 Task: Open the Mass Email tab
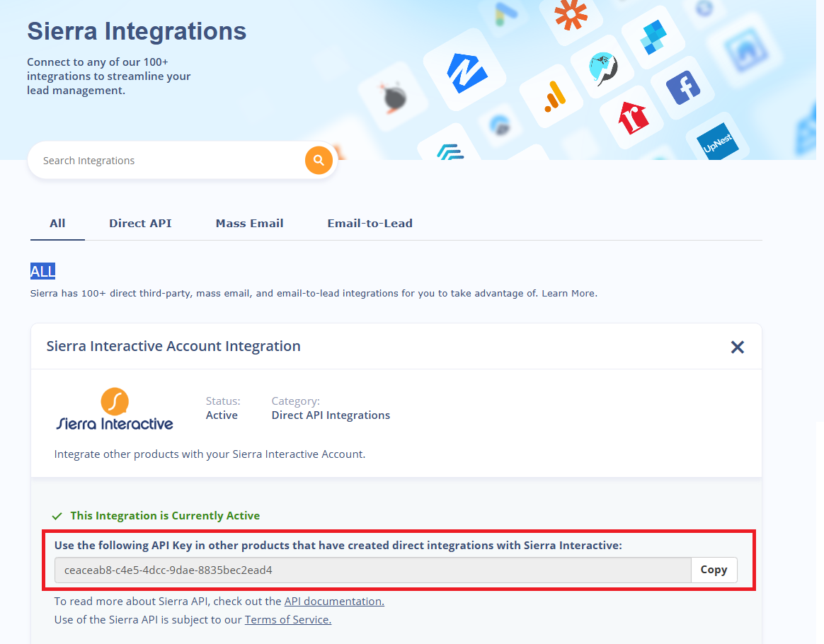point(250,223)
